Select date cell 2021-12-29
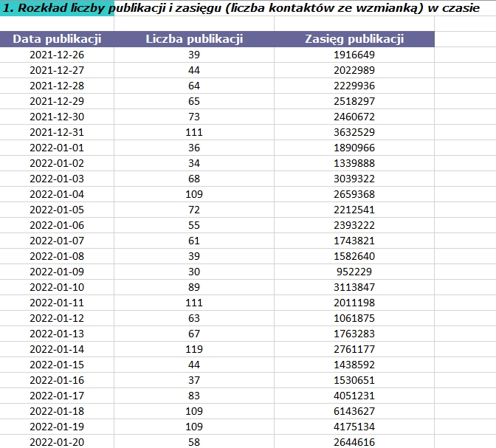Viewport: 496px width, 448px height. coord(57,101)
